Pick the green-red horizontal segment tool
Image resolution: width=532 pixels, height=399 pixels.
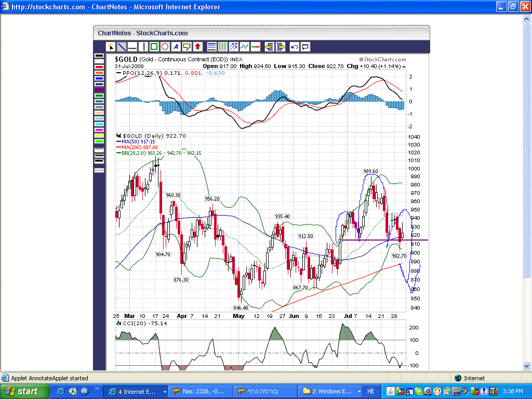coord(255,47)
